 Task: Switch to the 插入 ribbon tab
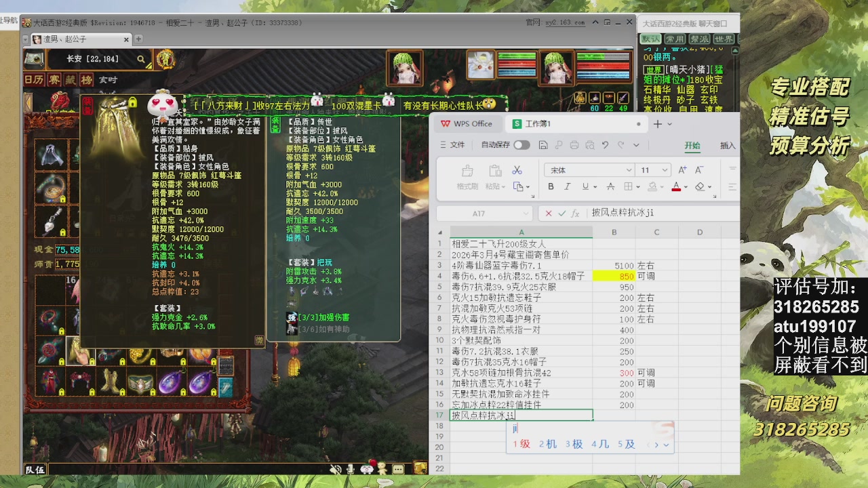click(728, 145)
